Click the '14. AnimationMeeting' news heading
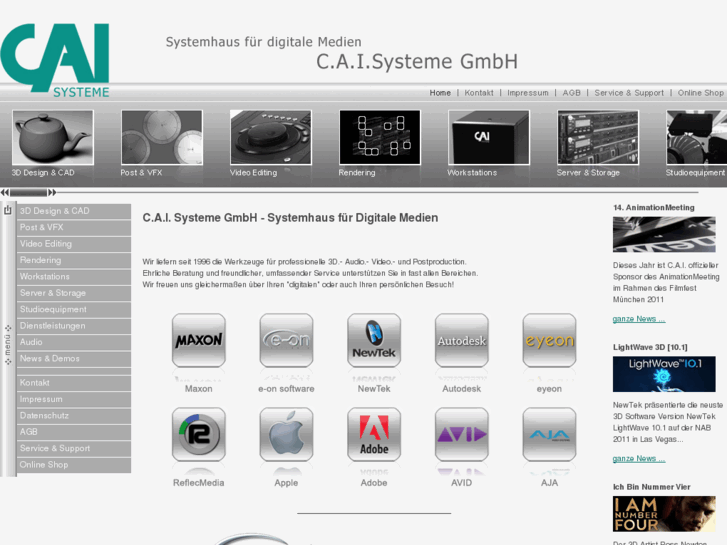 [654, 208]
